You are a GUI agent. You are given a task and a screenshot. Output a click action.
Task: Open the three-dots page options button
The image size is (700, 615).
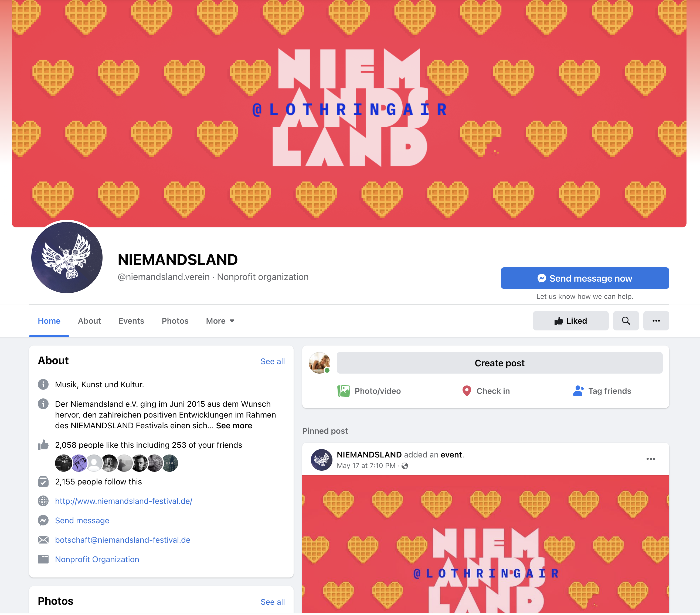click(656, 321)
